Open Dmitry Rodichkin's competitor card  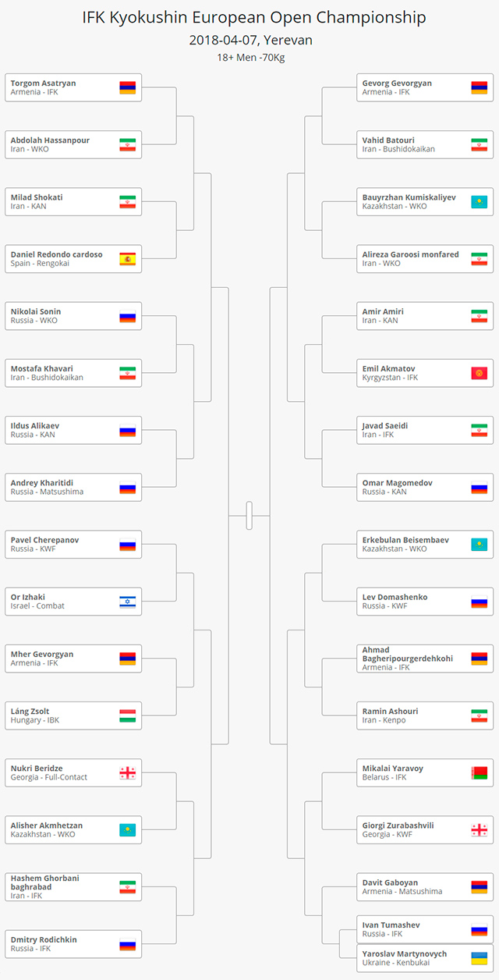(73, 943)
